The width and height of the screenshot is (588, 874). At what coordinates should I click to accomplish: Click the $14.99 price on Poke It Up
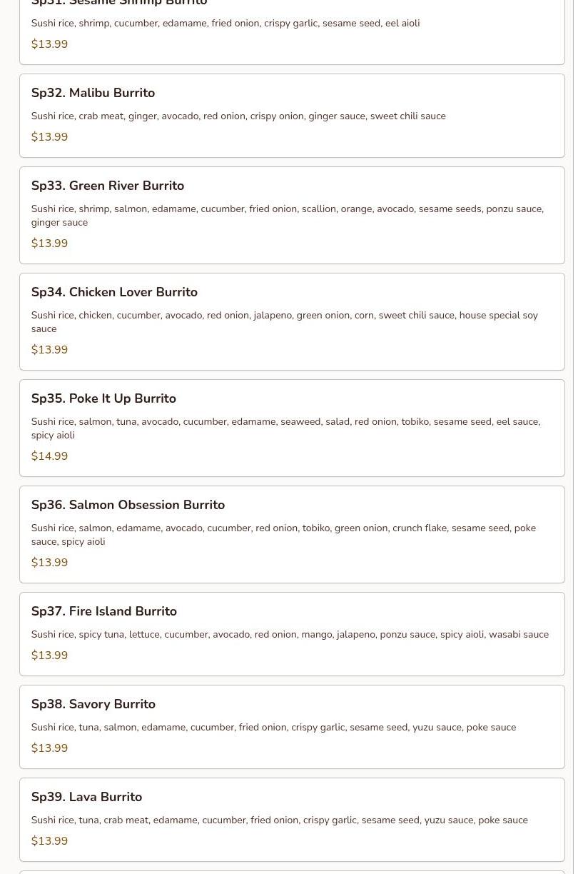click(x=49, y=456)
